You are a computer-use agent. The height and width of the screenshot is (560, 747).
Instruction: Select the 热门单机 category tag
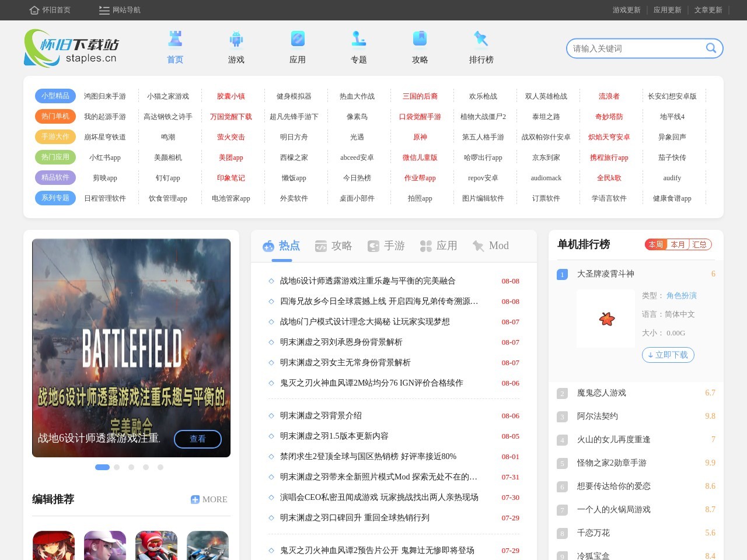pyautogui.click(x=55, y=116)
